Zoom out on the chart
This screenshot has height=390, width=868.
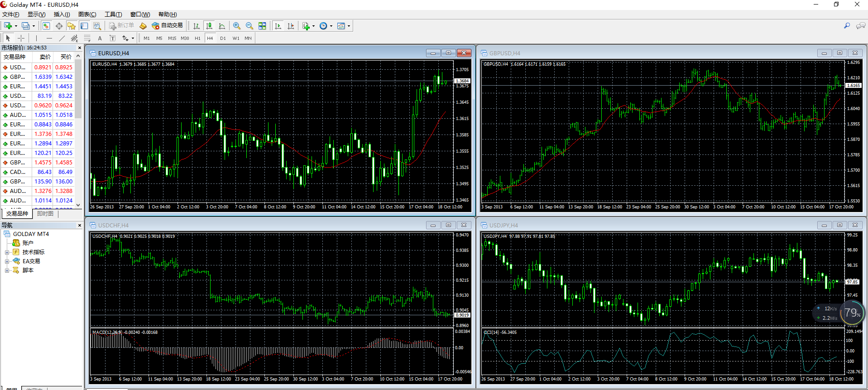click(249, 26)
